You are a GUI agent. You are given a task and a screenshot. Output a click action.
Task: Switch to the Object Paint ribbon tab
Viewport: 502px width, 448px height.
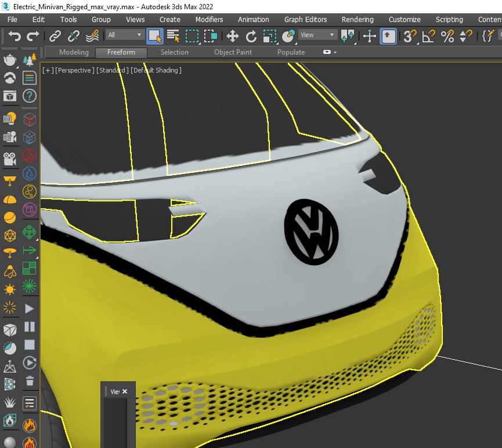(x=233, y=52)
